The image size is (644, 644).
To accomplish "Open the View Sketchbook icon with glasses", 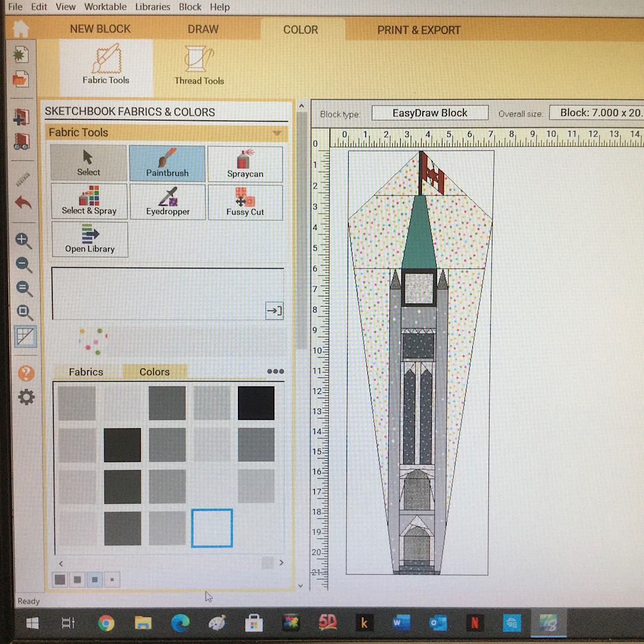I will [x=21, y=141].
